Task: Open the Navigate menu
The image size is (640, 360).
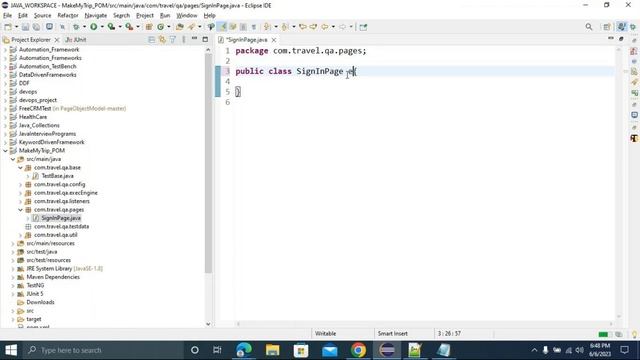Action: point(96,16)
